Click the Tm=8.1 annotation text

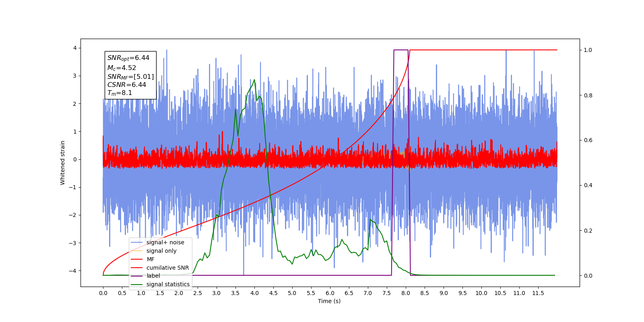120,93
